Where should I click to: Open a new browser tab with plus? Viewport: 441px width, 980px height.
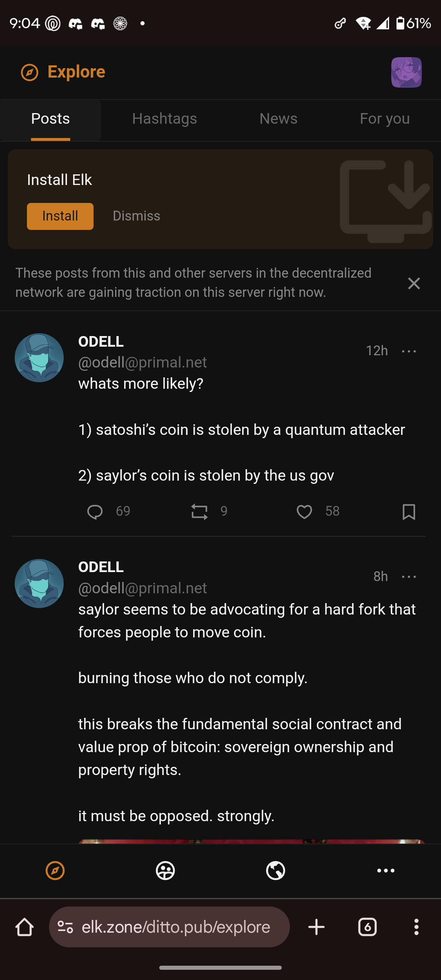tap(316, 927)
